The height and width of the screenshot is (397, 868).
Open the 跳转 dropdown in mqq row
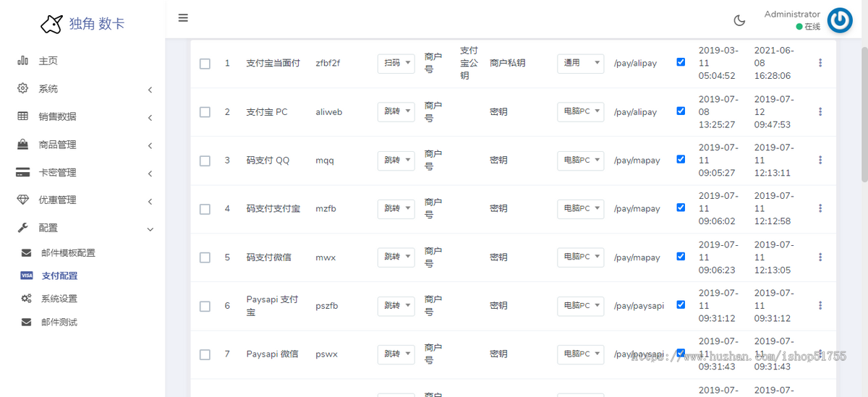[x=396, y=160]
